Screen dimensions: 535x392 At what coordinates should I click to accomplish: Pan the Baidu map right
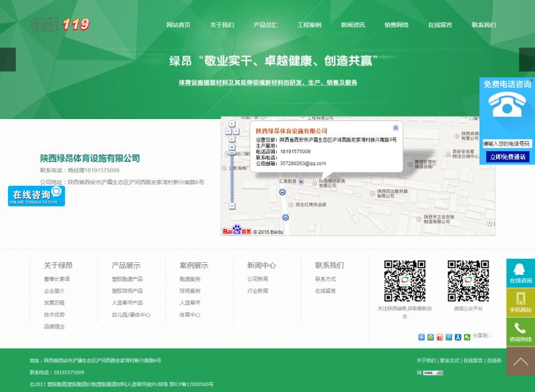point(236,131)
